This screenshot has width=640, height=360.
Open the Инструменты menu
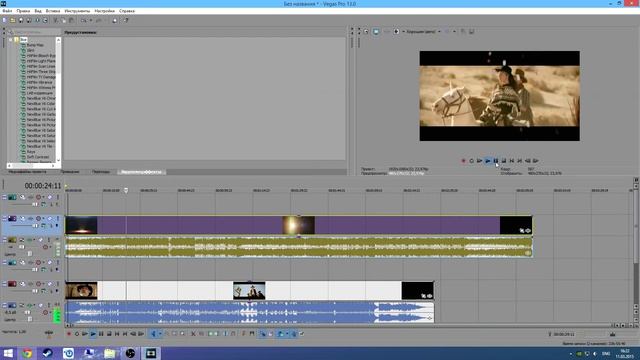pyautogui.click(x=77, y=11)
